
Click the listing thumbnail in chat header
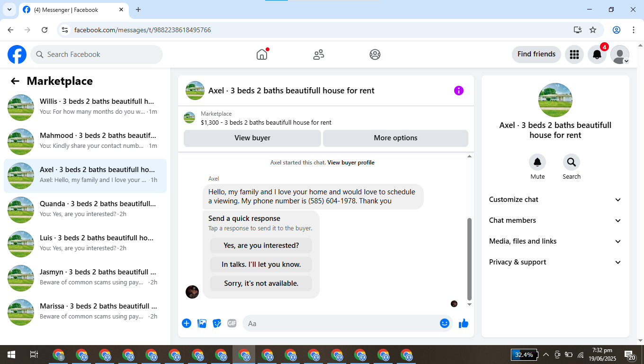(195, 91)
